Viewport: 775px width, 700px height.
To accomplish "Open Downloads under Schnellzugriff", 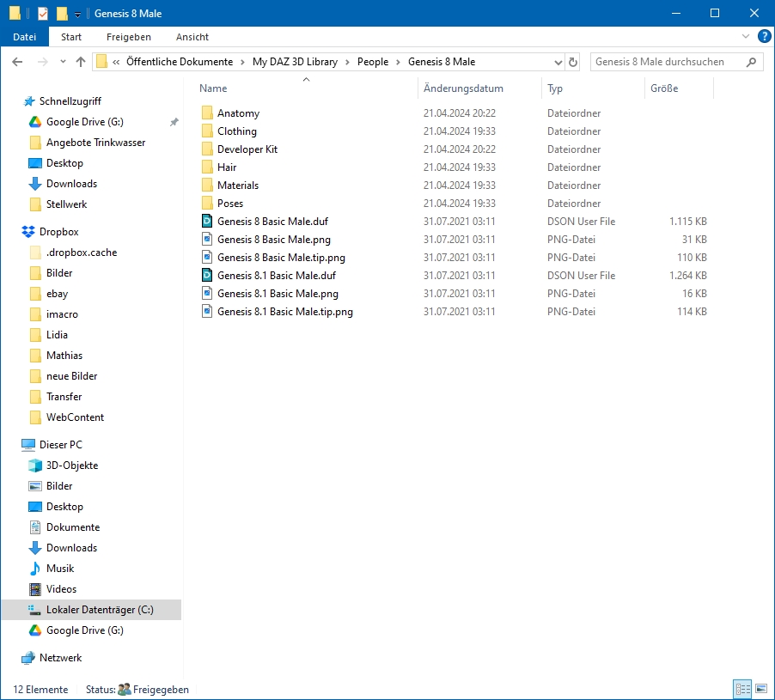I will tap(71, 184).
